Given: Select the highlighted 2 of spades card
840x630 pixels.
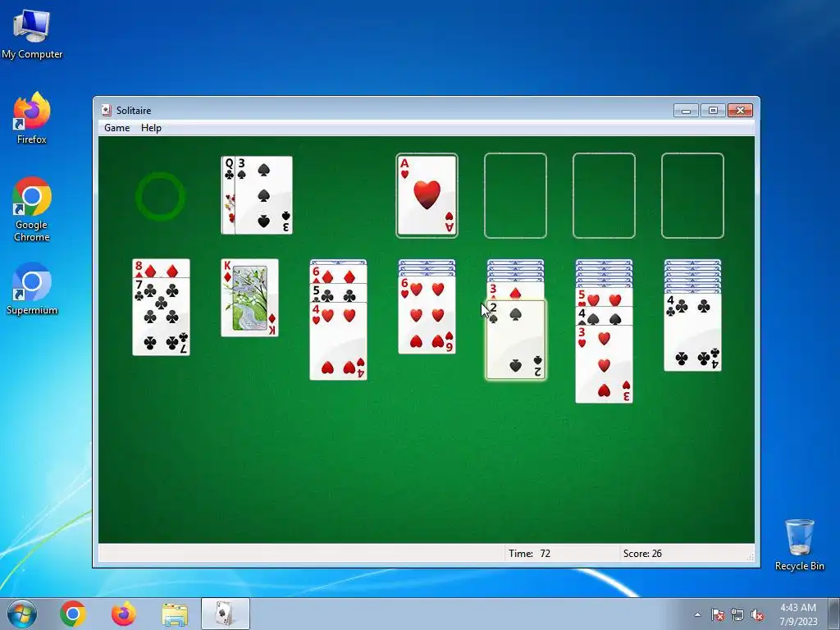Looking at the screenshot, I should coord(515,340).
